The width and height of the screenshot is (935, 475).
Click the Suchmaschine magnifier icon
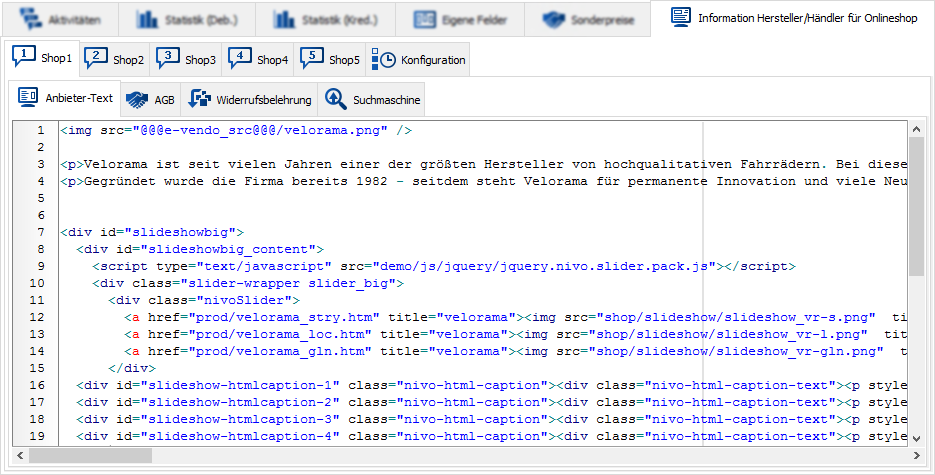pyautogui.click(x=336, y=100)
